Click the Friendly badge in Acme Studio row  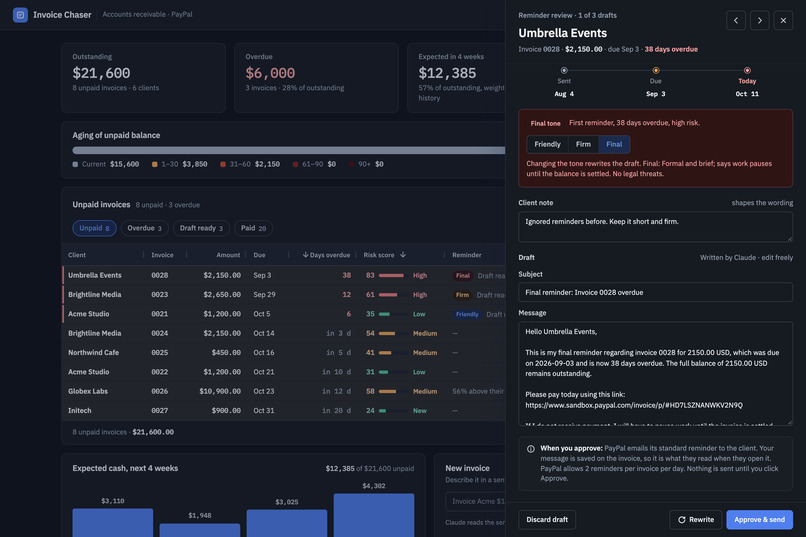pyautogui.click(x=467, y=314)
